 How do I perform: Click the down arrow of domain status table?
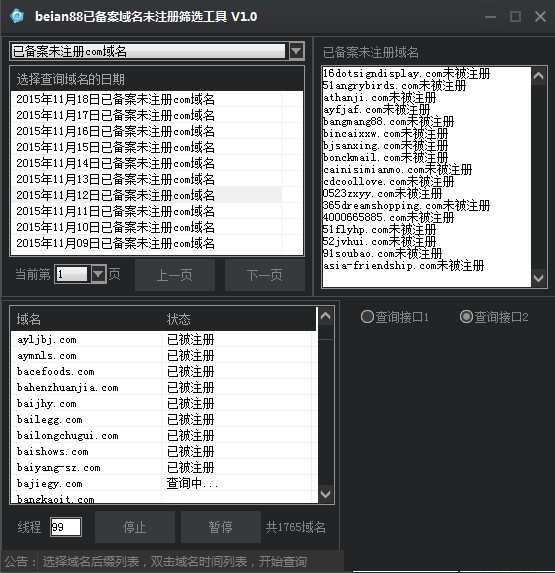(326, 494)
